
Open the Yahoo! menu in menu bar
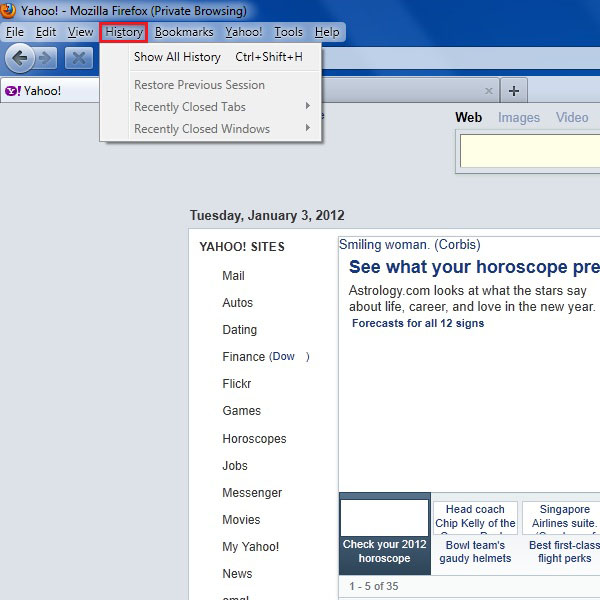click(x=244, y=32)
